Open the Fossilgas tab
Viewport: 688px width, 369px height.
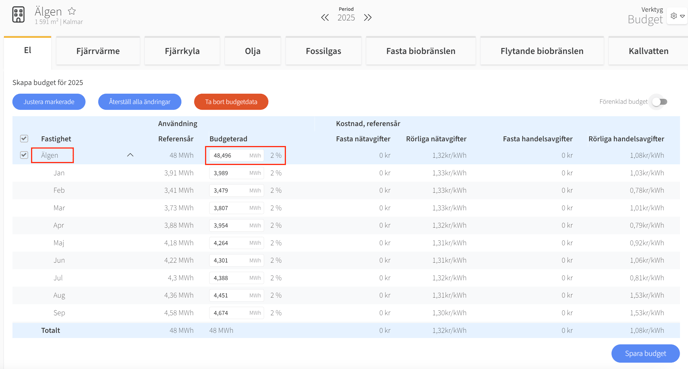[x=323, y=51]
